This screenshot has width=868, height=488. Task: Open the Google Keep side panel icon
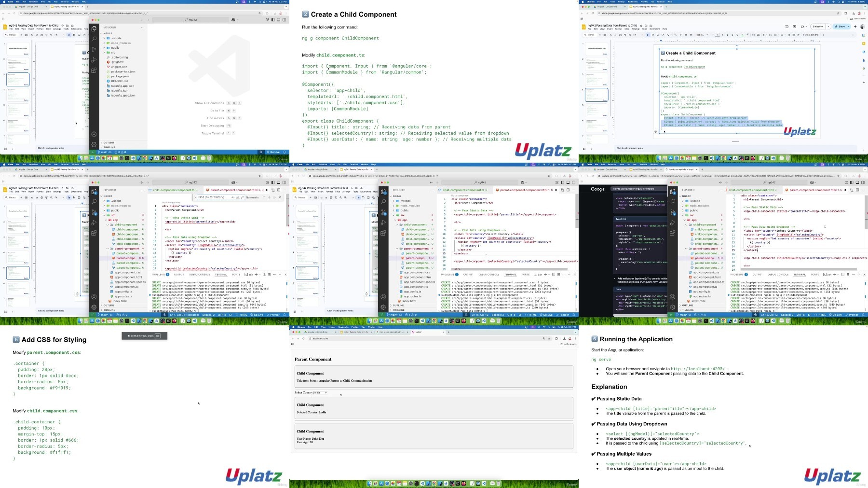click(864, 43)
